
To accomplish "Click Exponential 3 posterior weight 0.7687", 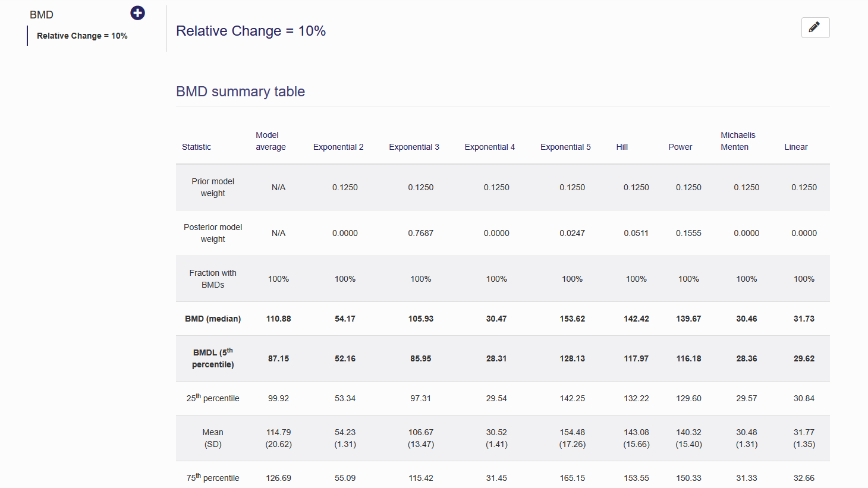I will [x=420, y=233].
